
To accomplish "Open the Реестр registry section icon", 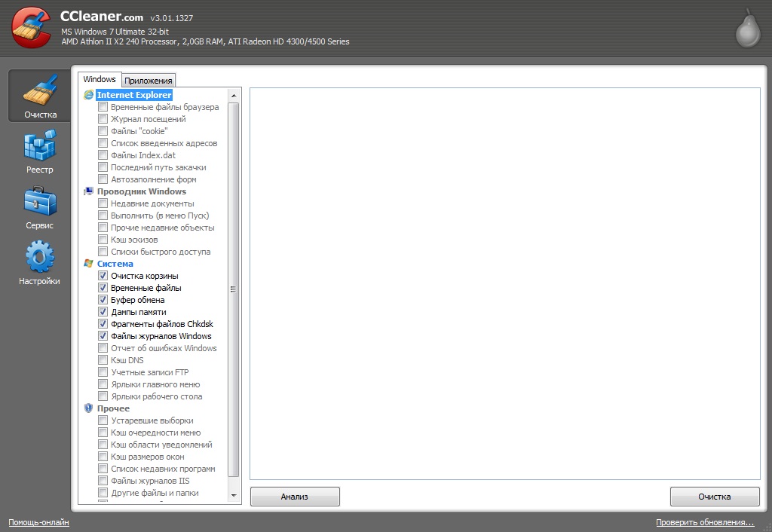I will (x=39, y=145).
